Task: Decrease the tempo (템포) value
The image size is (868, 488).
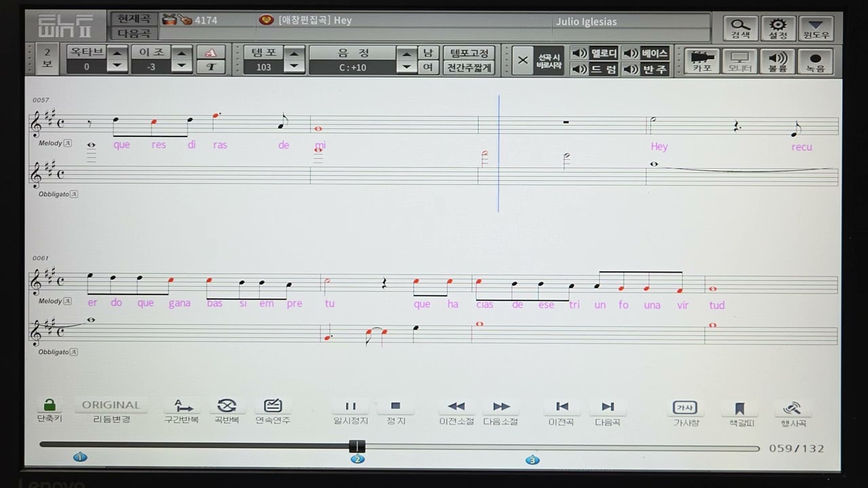Action: tap(294, 66)
